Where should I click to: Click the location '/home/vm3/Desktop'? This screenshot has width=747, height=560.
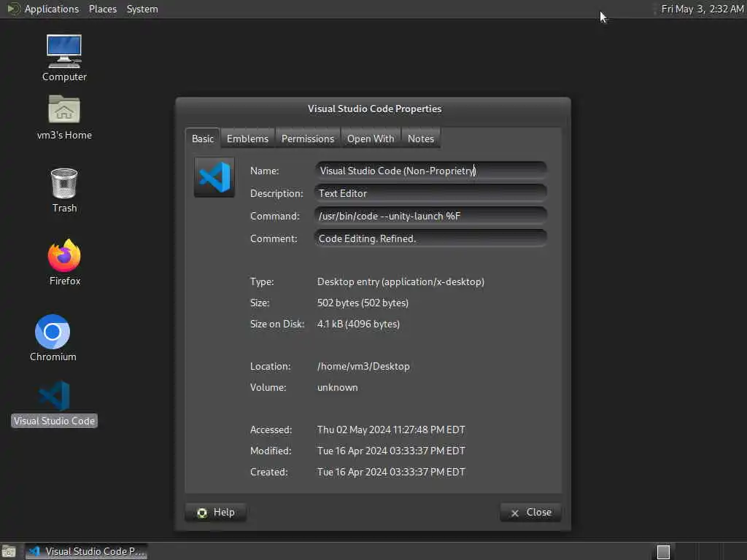point(363,366)
